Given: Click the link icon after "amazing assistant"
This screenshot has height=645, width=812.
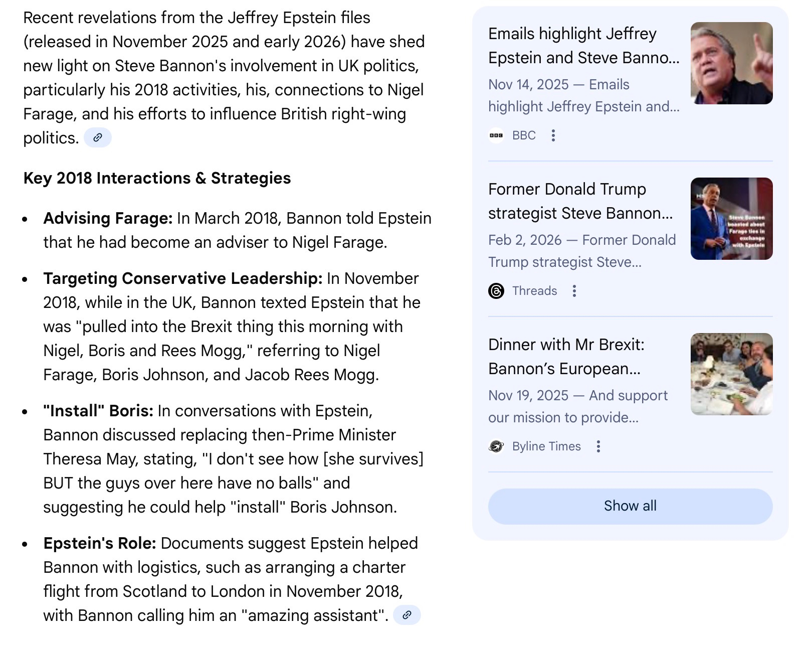Looking at the screenshot, I should point(407,615).
